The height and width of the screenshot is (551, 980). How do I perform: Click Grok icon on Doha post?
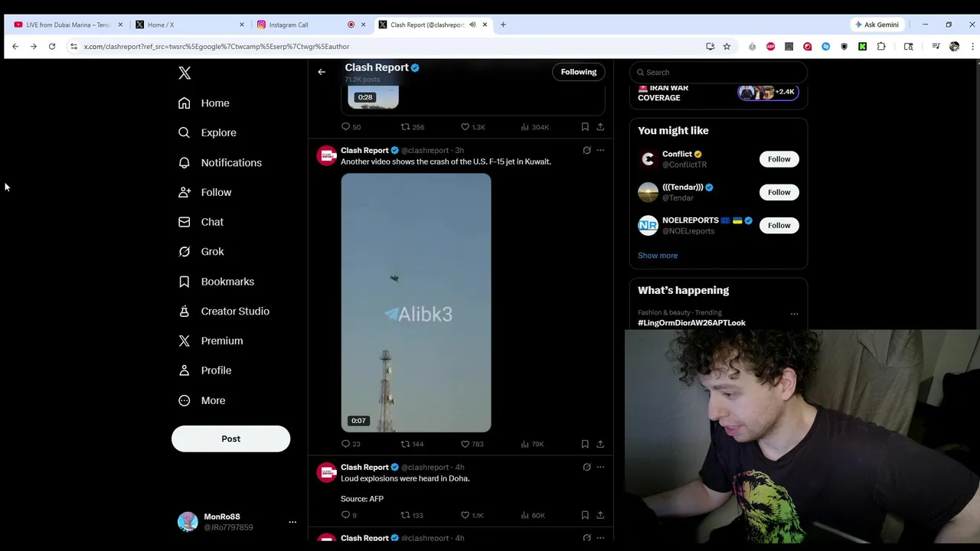[586, 467]
